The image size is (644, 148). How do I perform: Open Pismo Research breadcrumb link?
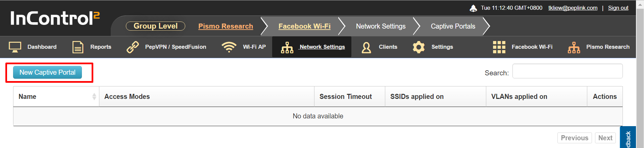click(x=226, y=26)
